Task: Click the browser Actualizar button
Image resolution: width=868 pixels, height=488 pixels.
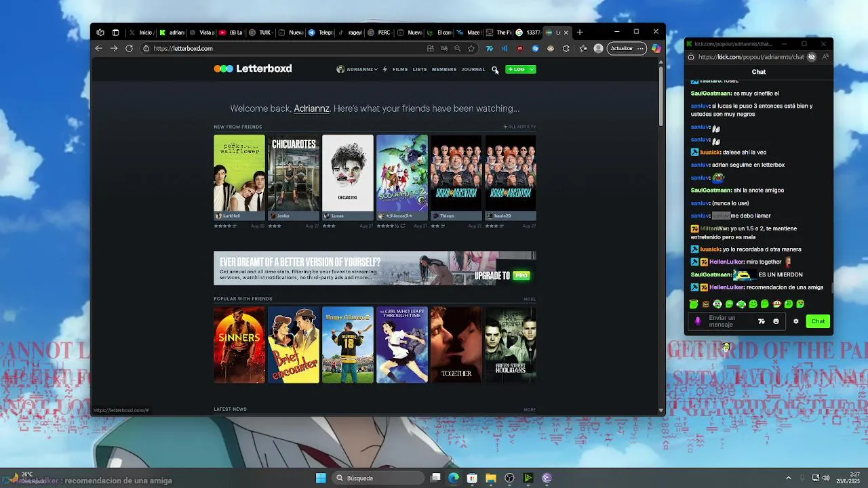Action: click(x=622, y=48)
